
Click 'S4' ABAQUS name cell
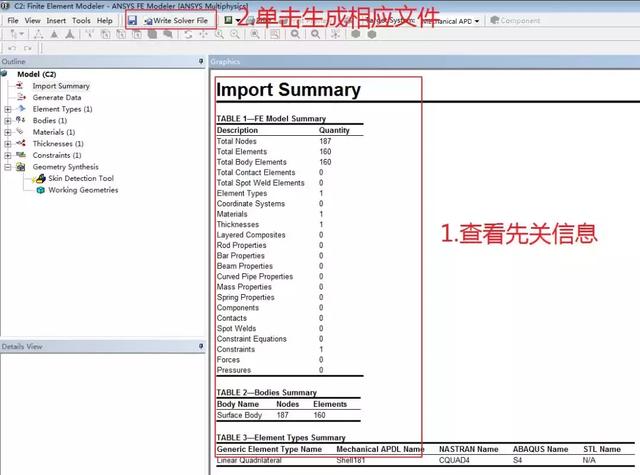click(517, 460)
